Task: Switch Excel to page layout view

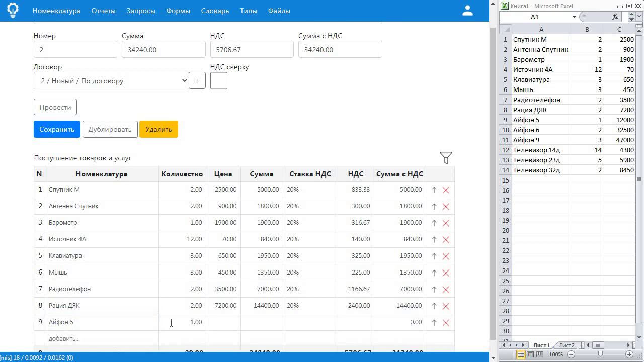Action: (x=530, y=354)
